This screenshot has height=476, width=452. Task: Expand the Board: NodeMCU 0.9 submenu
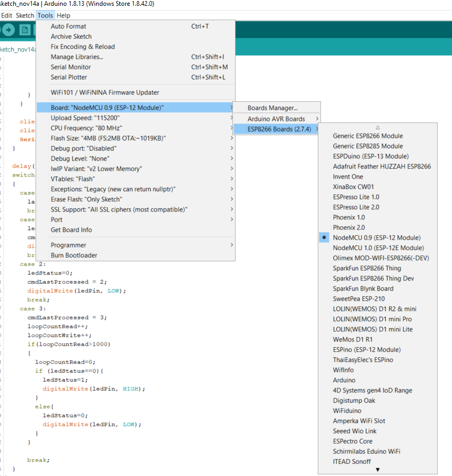point(136,108)
